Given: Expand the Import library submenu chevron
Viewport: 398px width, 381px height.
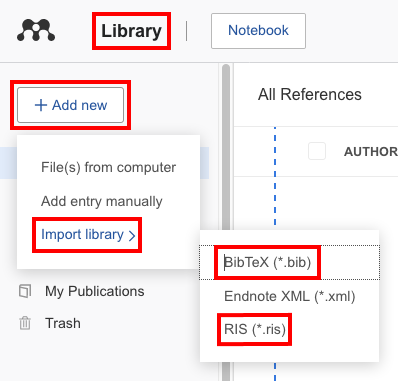Looking at the screenshot, I should pos(132,236).
